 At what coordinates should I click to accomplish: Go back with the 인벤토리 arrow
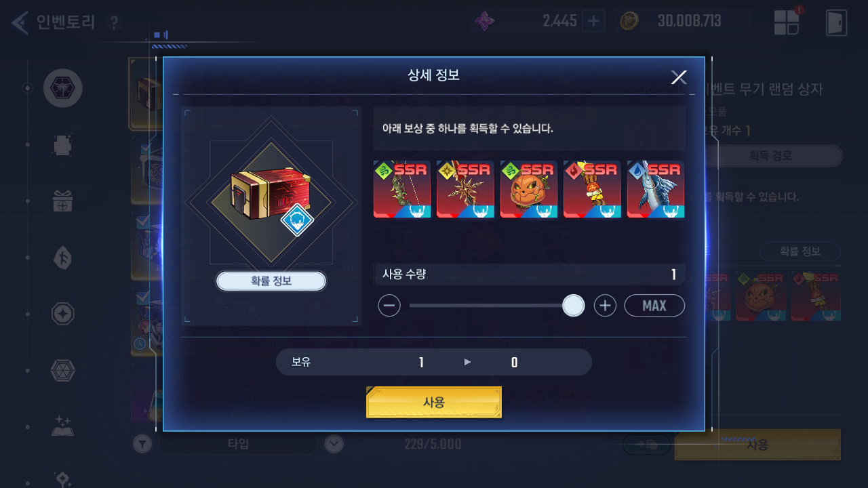20,22
